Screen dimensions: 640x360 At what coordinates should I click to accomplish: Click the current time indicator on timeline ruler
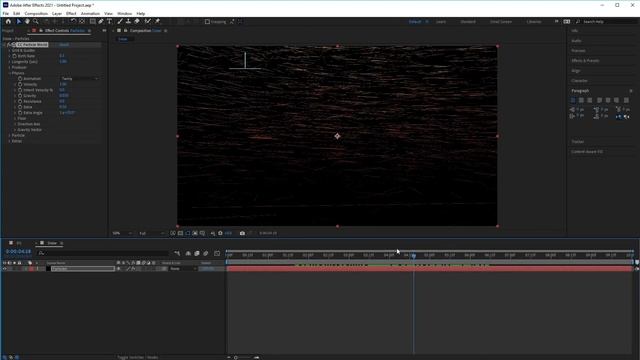point(413,255)
